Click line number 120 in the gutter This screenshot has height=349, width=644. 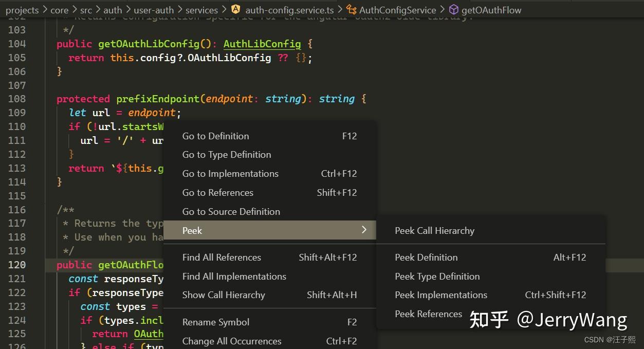click(17, 265)
